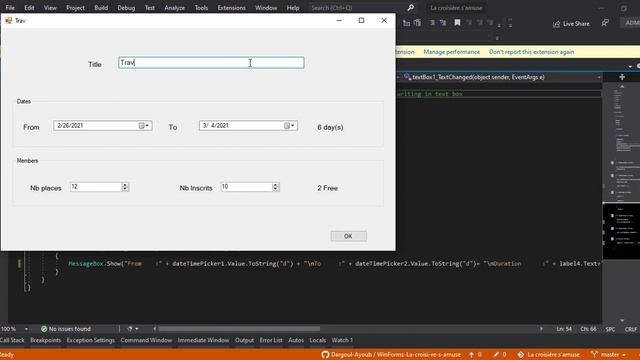Viewport: 640px width, 360px height.
Task: Click the unpushed commits arrow in status bar
Action: [x=476, y=355]
